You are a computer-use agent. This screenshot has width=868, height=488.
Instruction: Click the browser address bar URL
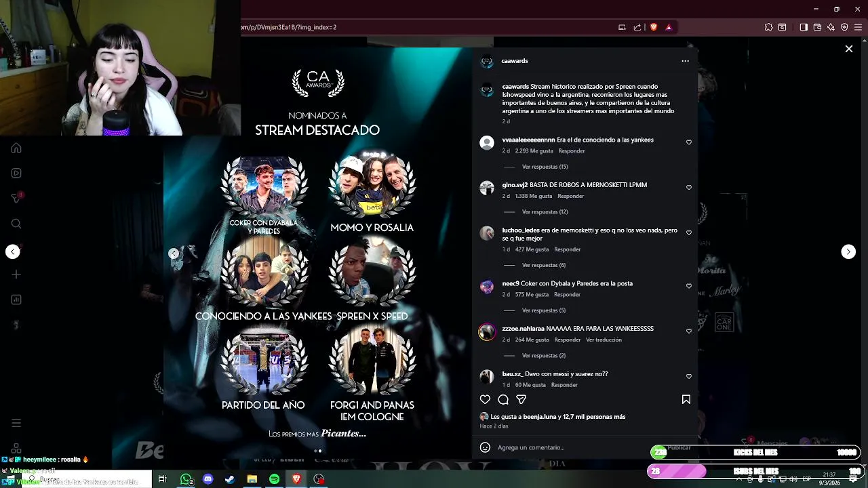[289, 27]
